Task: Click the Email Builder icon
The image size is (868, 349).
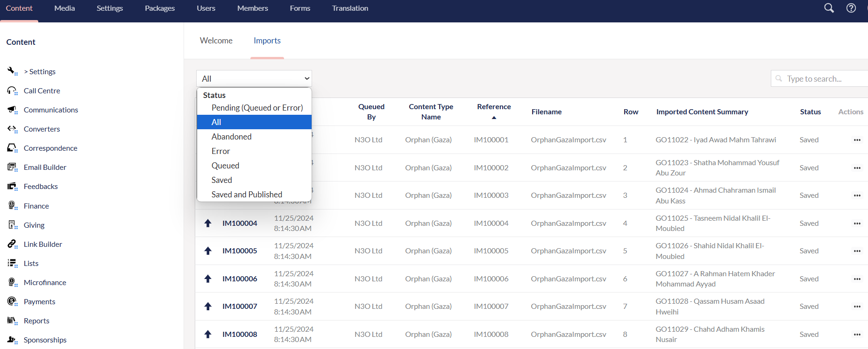Action: pos(12,167)
